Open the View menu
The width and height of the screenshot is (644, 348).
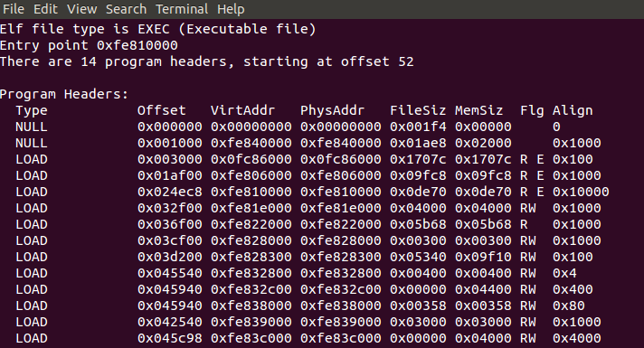point(81,9)
